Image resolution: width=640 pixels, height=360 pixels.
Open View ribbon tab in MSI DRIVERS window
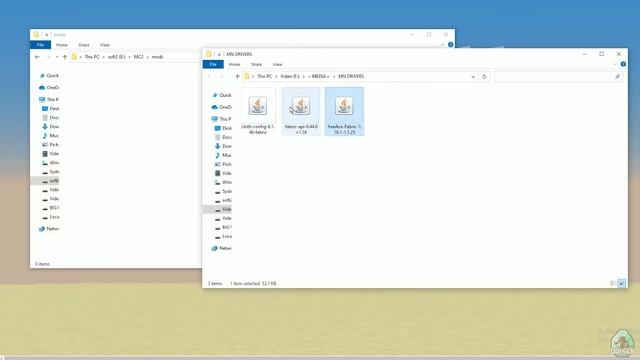coord(278,64)
